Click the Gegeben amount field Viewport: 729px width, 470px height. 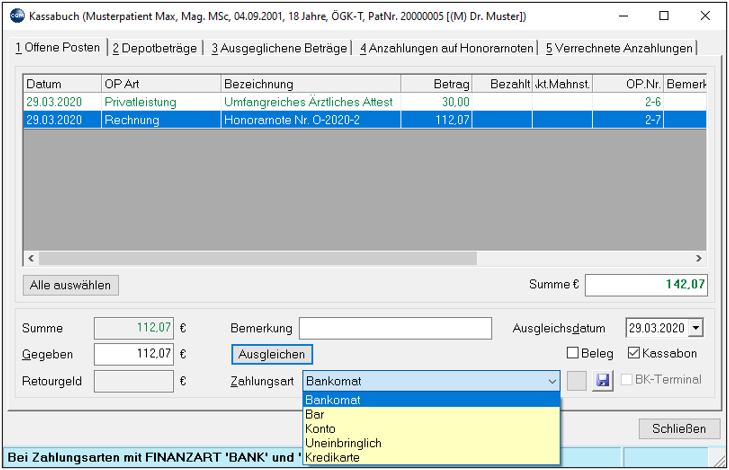[134, 354]
